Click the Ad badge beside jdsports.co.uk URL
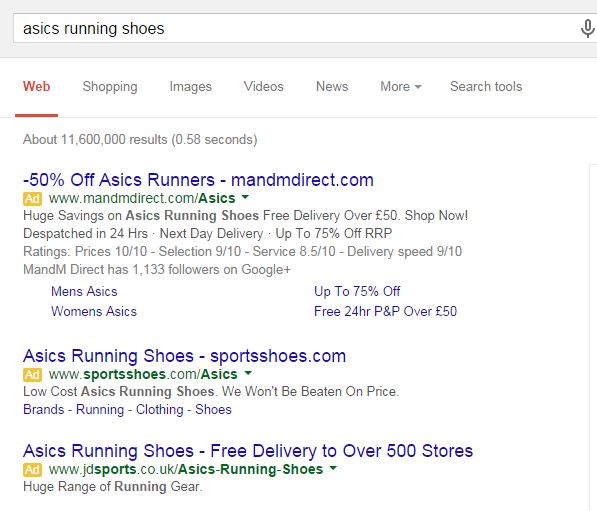597x511 pixels. tap(32, 469)
